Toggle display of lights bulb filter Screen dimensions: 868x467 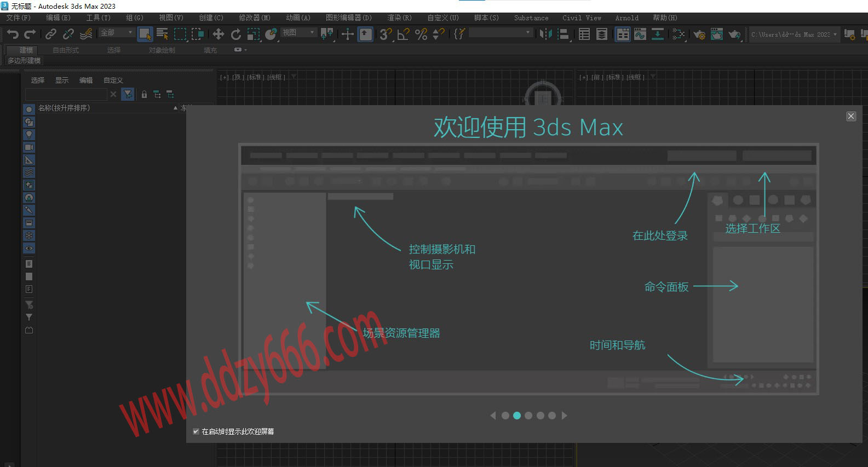click(x=29, y=135)
